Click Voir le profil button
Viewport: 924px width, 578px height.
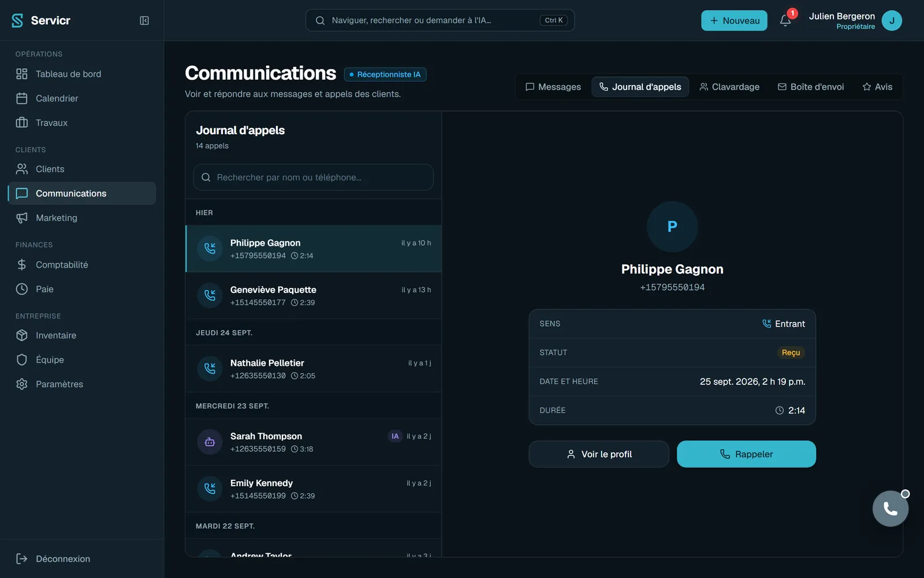click(599, 454)
